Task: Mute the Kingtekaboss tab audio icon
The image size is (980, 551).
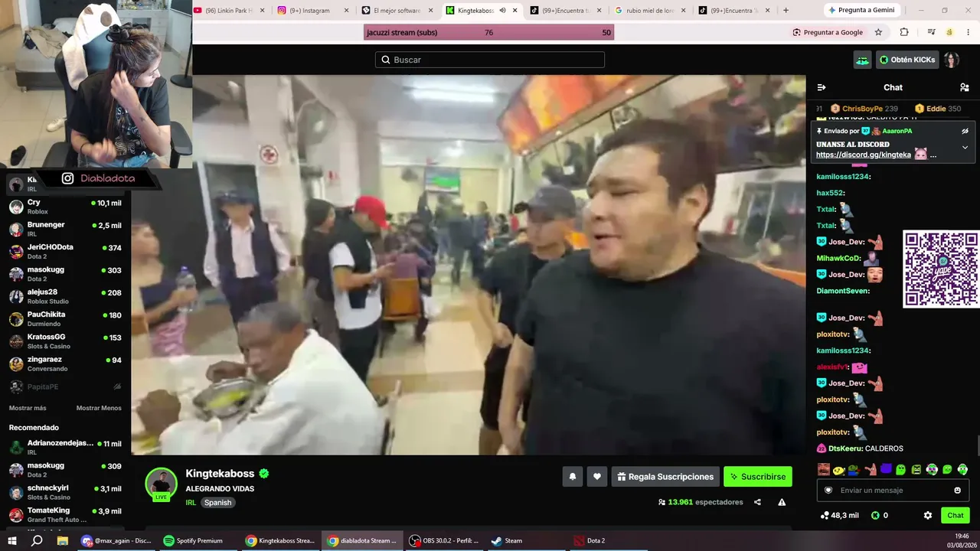Action: [x=502, y=11]
